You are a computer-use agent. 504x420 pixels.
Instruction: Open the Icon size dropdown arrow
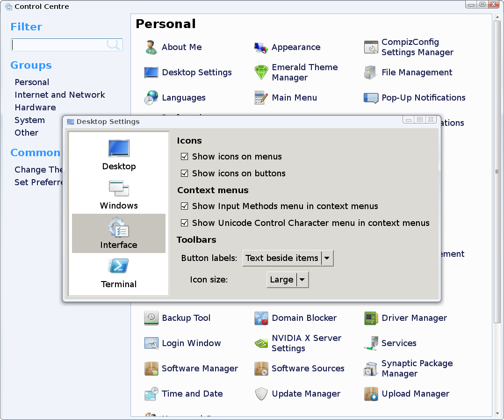coord(302,280)
